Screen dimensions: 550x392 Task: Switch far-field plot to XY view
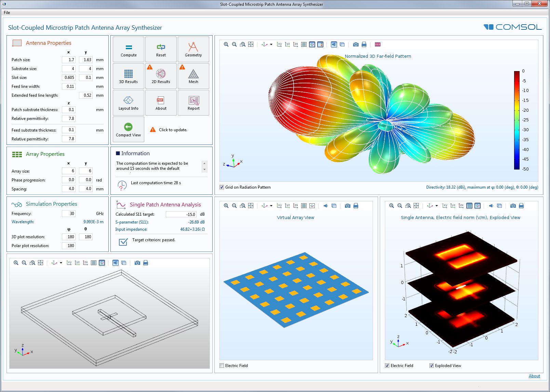[x=279, y=44]
